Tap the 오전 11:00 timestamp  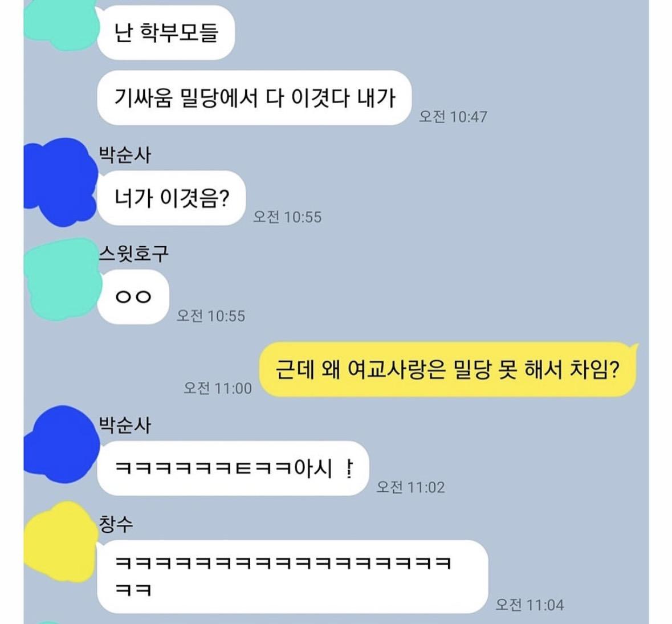point(218,388)
